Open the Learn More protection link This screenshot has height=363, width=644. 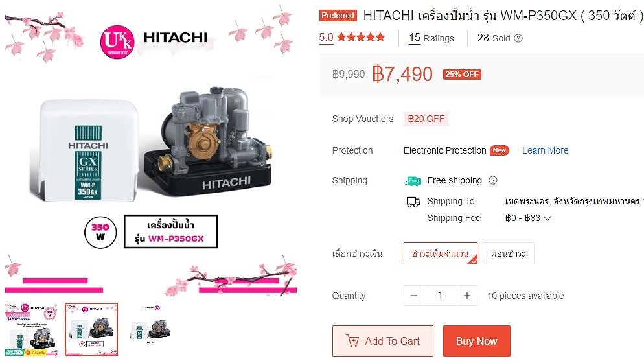coord(545,150)
